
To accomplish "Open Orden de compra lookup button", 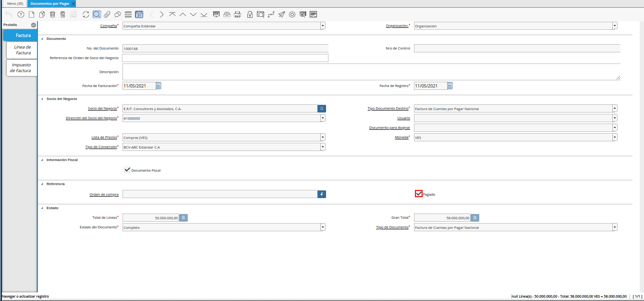I will pos(322,194).
